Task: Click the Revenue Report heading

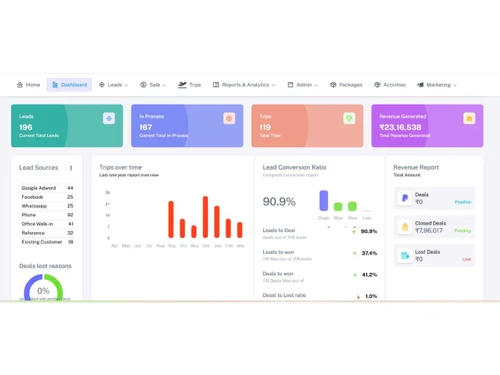Action: coord(416,167)
